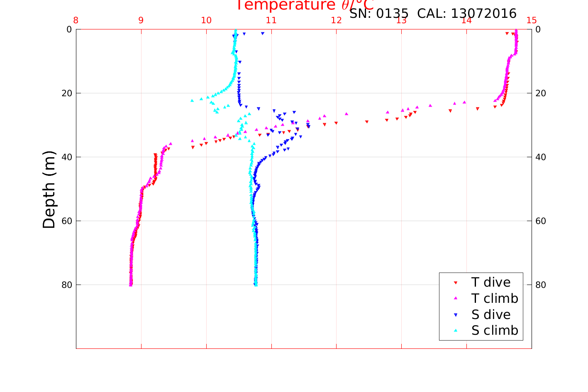
Task: Click the top axis tick label 9
Action: point(141,20)
